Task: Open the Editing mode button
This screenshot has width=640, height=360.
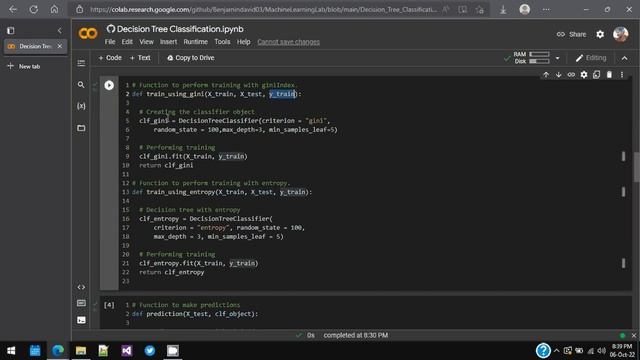Action: [591, 58]
